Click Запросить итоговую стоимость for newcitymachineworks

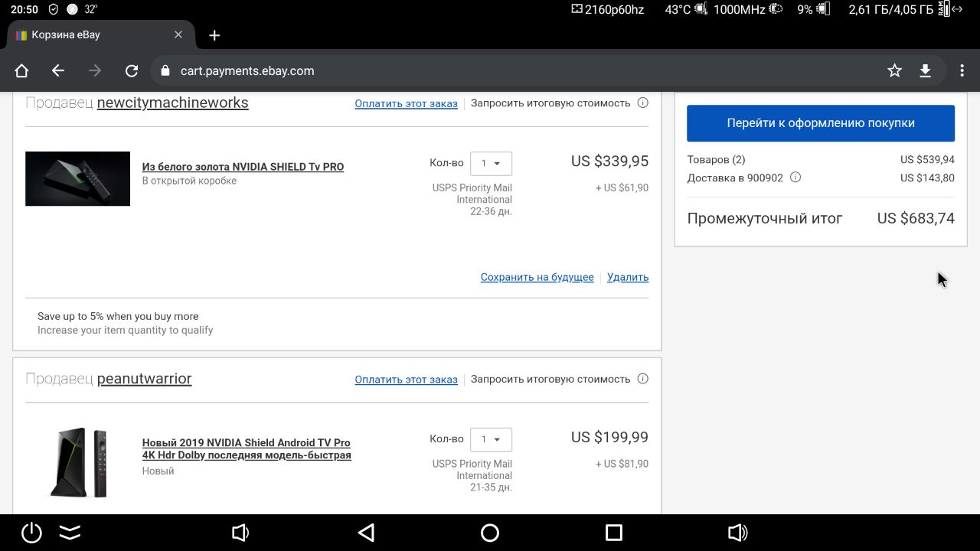tap(550, 103)
